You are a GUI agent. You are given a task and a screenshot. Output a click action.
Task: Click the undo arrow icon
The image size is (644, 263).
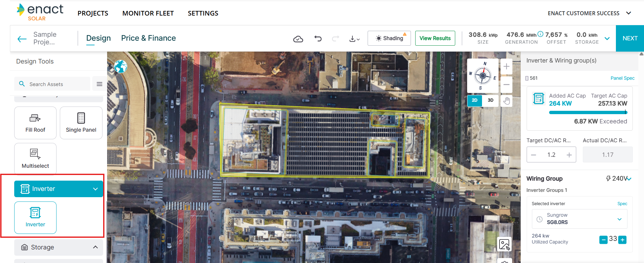(x=318, y=39)
